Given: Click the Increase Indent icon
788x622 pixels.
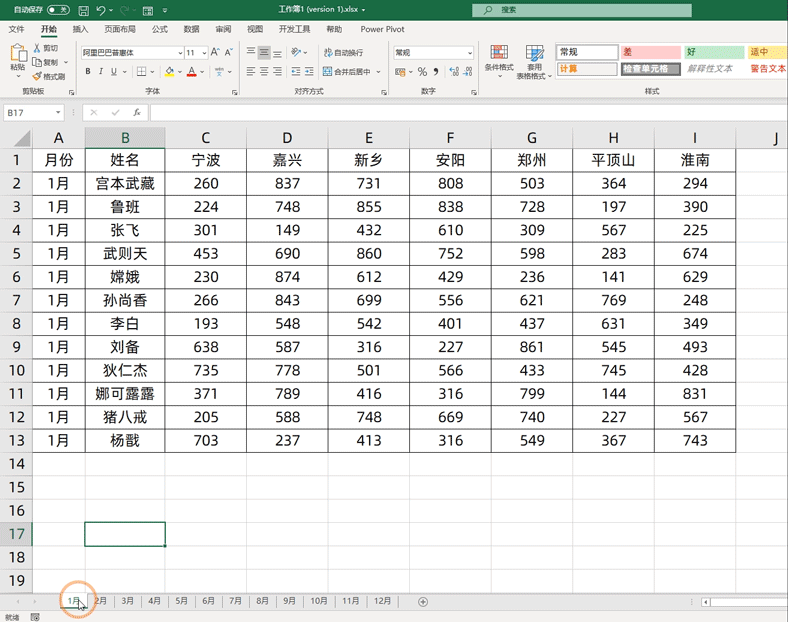Looking at the screenshot, I should pyautogui.click(x=309, y=72).
